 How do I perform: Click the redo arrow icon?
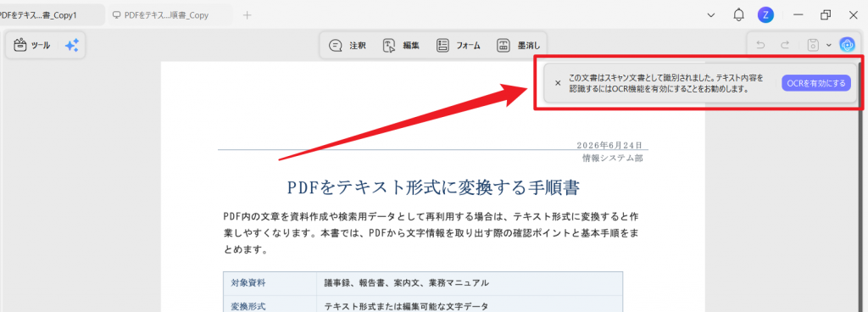tap(785, 46)
